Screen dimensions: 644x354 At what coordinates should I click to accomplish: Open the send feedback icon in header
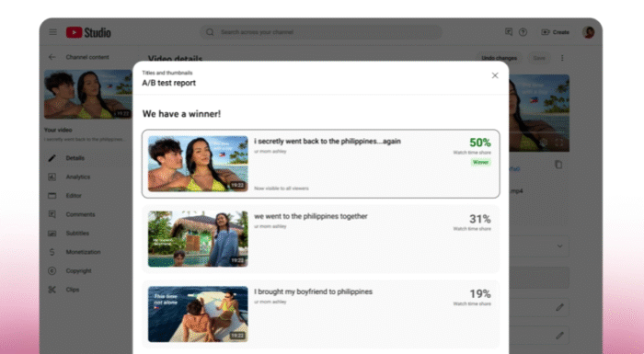509,32
